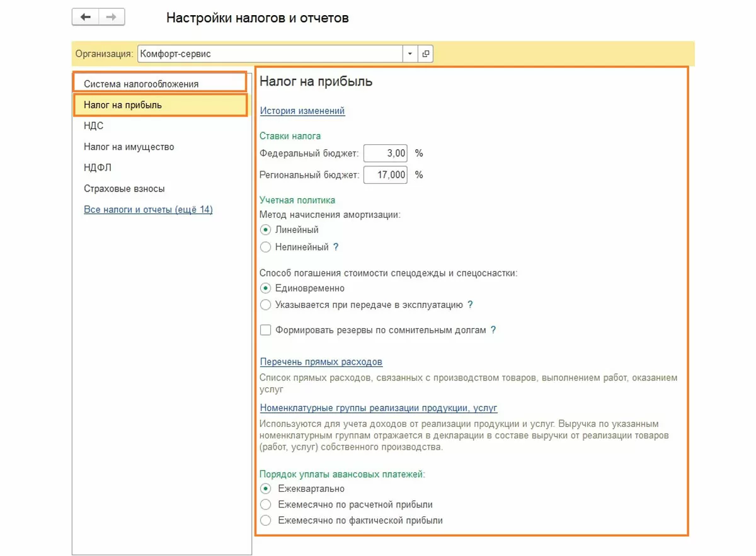756x556 pixels.
Task: Click the forward arrow navigation button
Action: coord(112,18)
